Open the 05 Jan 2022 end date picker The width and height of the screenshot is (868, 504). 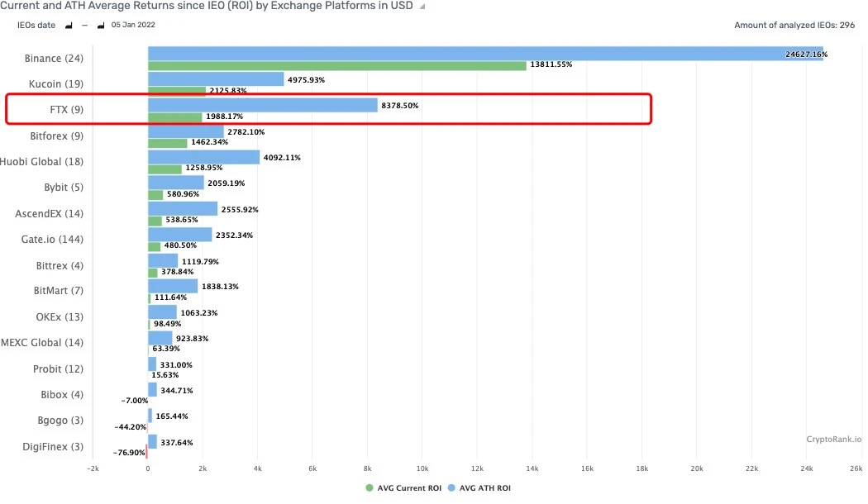(132, 25)
